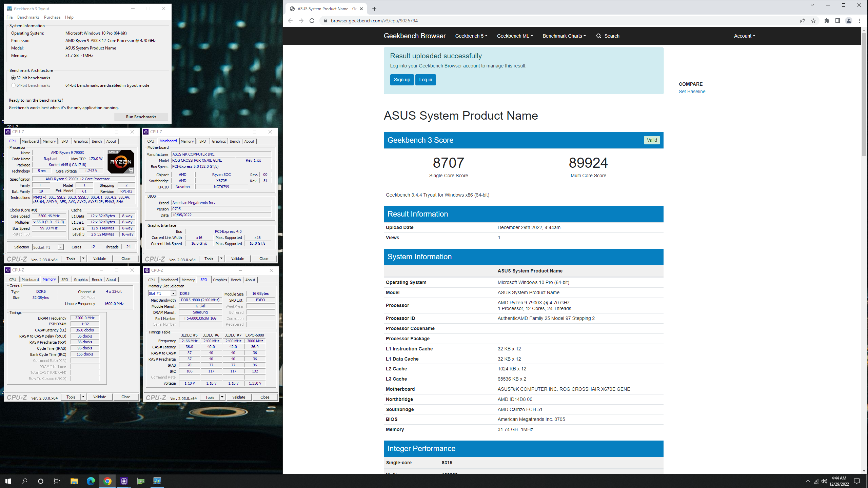Open Geekbench Help menu
Viewport: 868px width, 488px height.
pos(69,17)
